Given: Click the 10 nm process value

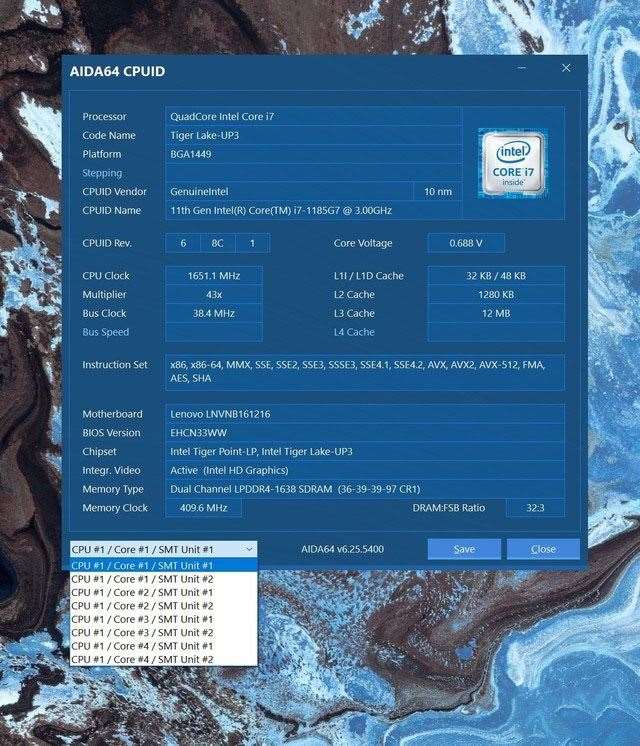Looking at the screenshot, I should [x=438, y=191].
